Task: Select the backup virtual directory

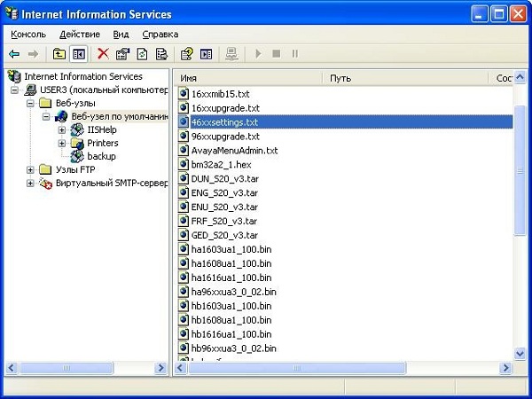Action: tap(101, 156)
